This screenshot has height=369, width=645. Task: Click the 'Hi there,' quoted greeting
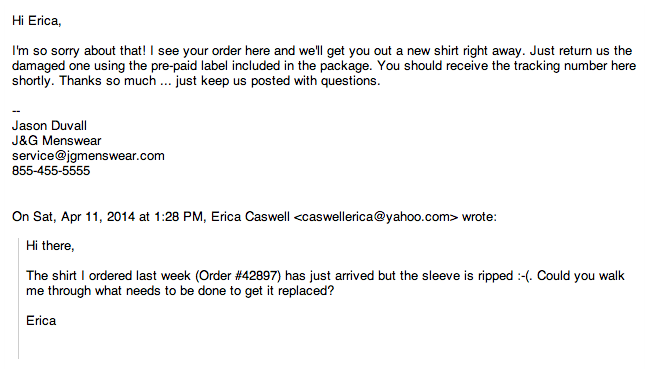pyautogui.click(x=50, y=246)
